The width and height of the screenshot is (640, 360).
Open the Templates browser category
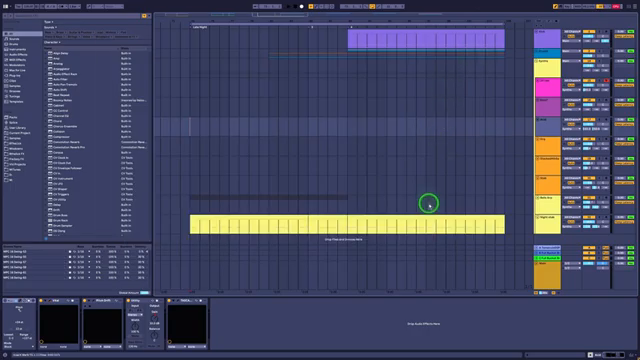coord(16,102)
